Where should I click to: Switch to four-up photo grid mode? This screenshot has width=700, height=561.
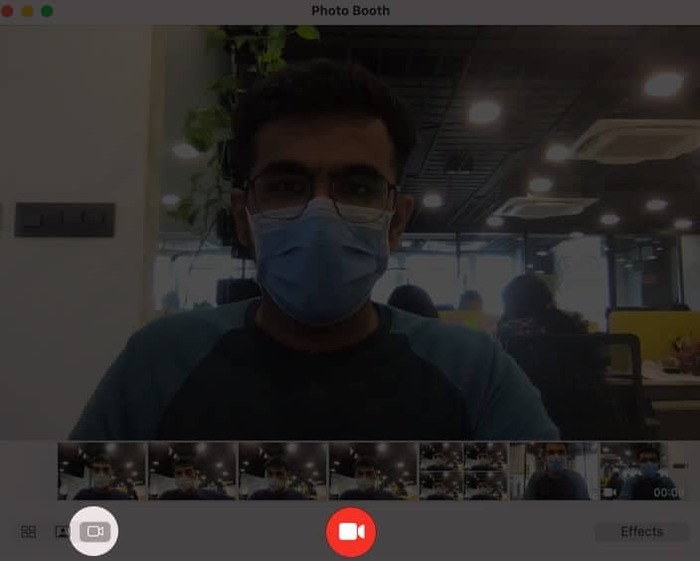pos(29,532)
